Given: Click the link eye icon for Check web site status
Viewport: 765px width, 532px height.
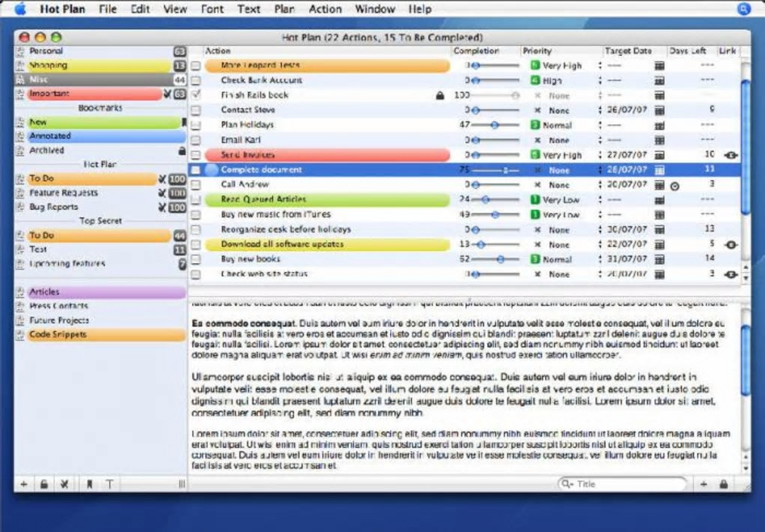Looking at the screenshot, I should (x=730, y=274).
